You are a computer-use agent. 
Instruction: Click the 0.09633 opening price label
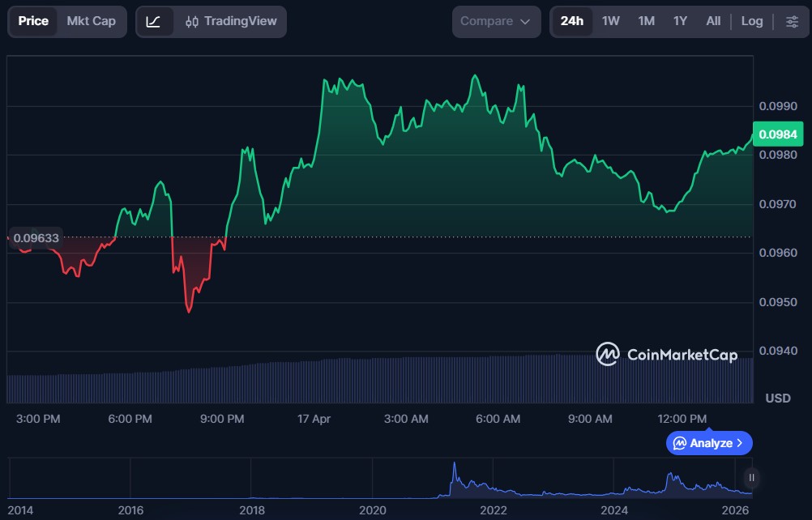[36, 238]
